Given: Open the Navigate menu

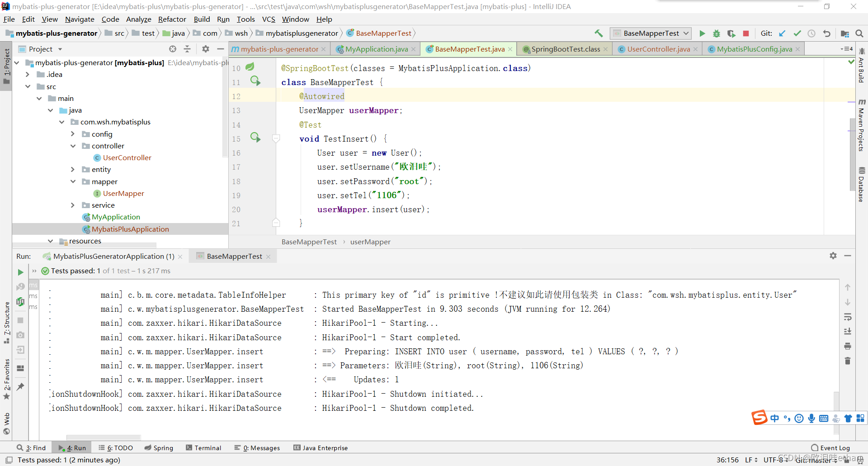Looking at the screenshot, I should [x=80, y=19].
